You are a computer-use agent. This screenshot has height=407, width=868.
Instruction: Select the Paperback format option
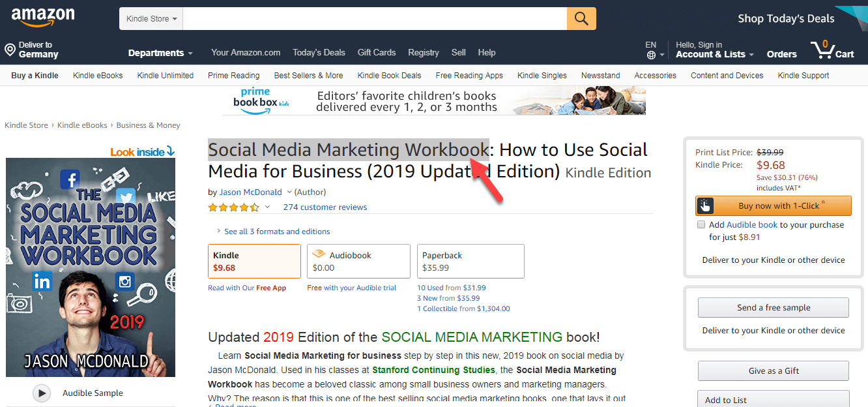tap(470, 261)
